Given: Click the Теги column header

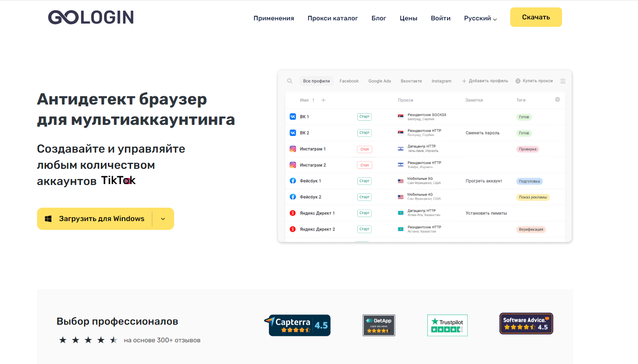Looking at the screenshot, I should 521,100.
